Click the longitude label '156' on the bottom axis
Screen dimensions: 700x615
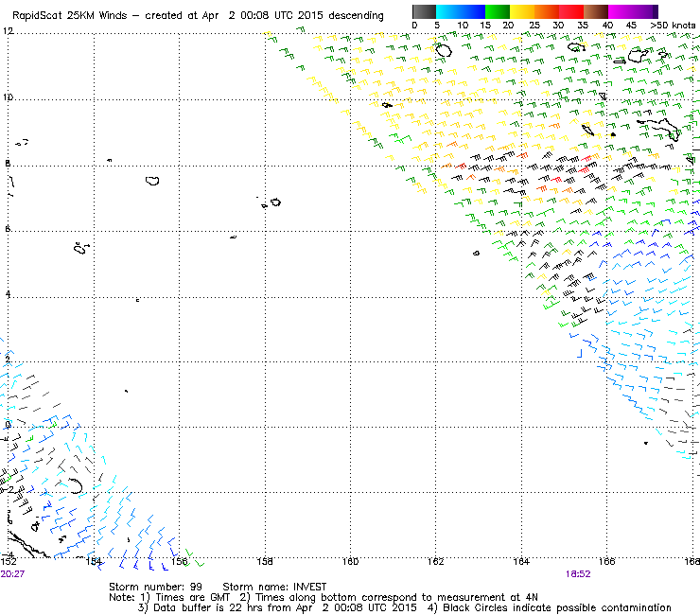point(180,561)
